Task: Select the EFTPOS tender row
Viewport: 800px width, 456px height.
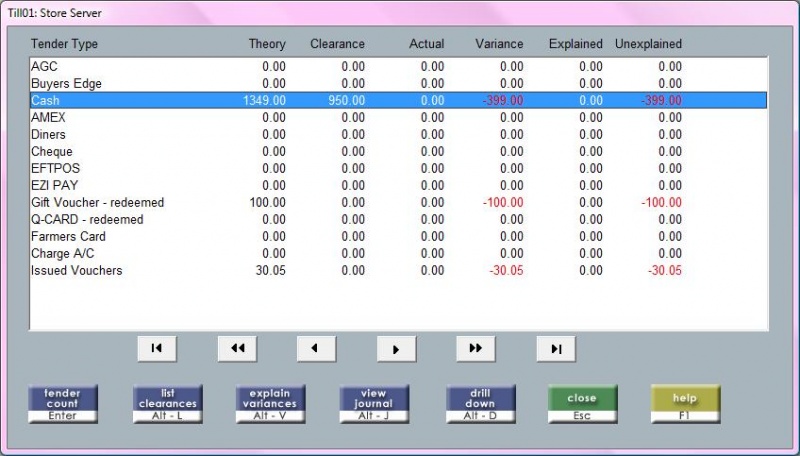Action: coord(398,168)
